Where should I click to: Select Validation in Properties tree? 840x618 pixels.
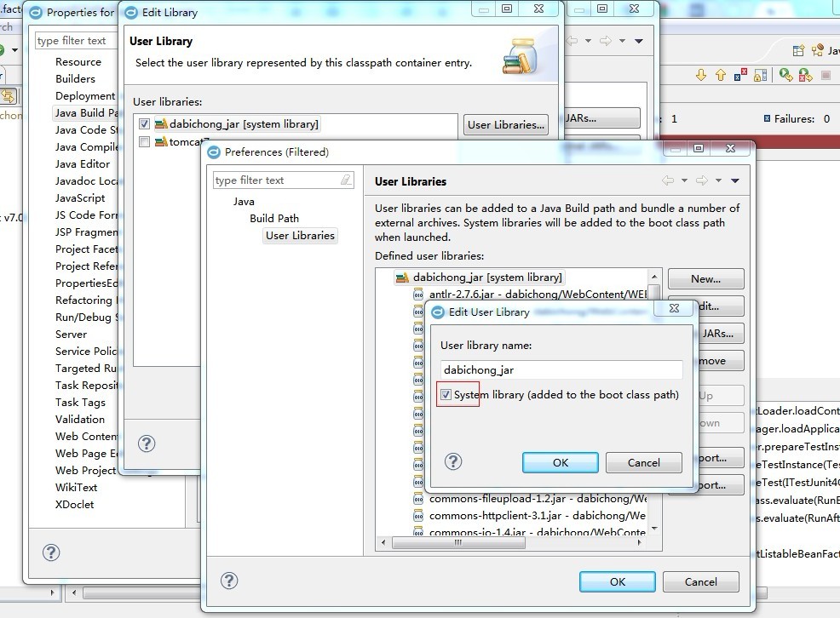point(80,419)
